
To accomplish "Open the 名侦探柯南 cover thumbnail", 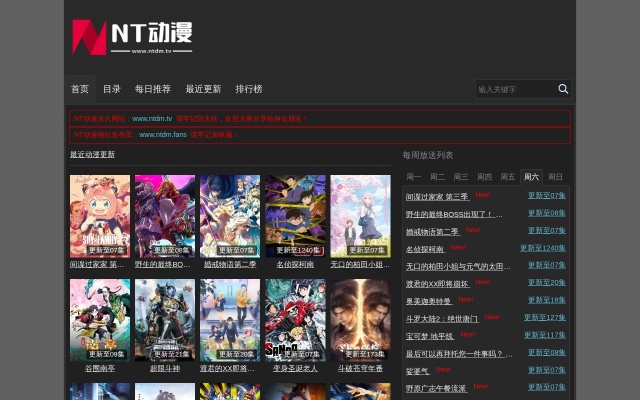I will [295, 216].
